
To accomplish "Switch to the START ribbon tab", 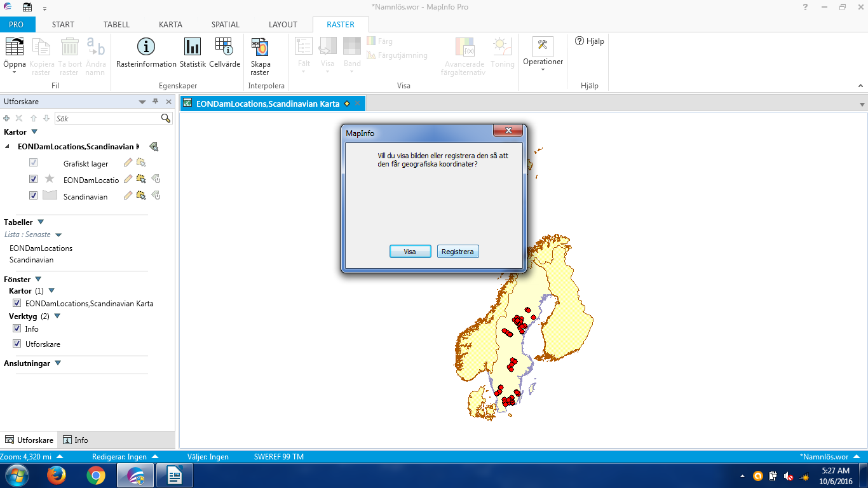I will [x=63, y=25].
